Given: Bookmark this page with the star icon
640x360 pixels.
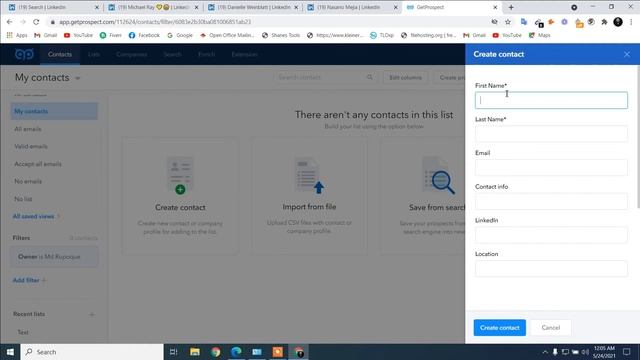Looking at the screenshot, I should tap(508, 22).
